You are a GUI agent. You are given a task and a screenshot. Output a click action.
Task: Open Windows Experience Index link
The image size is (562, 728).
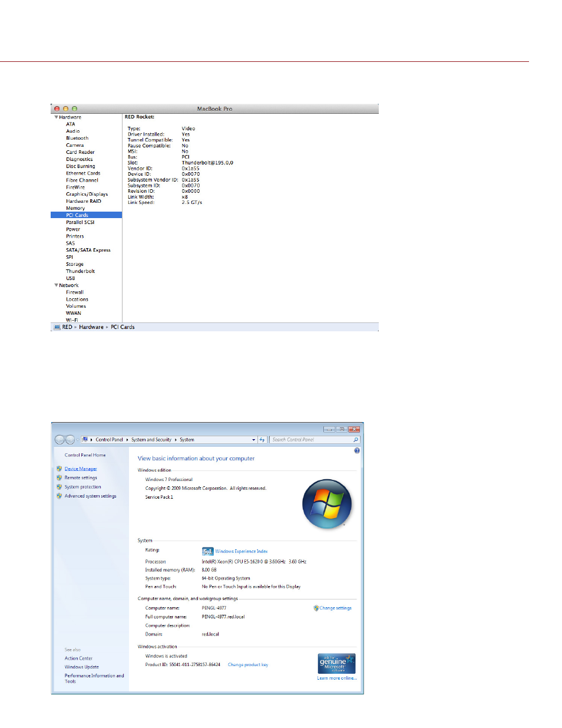tap(242, 552)
